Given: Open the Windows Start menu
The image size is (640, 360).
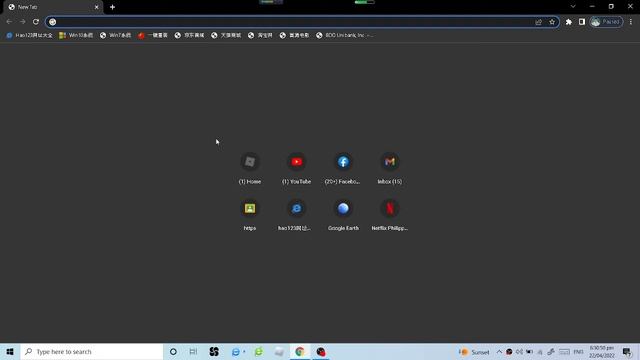Looking at the screenshot, I should pyautogui.click(x=10, y=351).
